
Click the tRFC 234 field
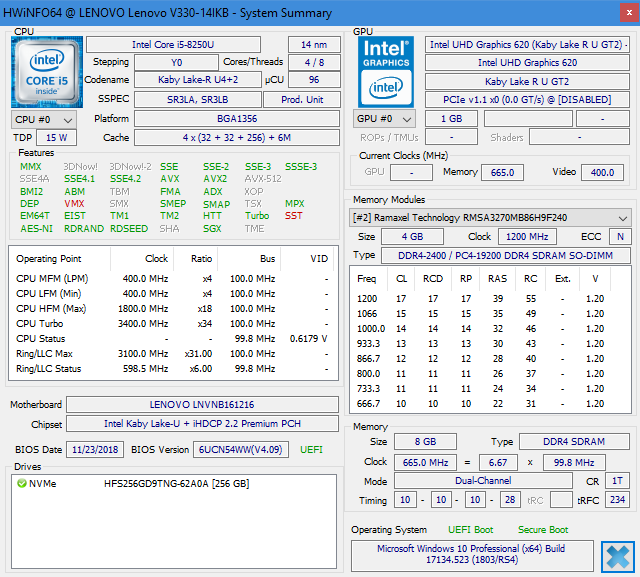point(617,499)
